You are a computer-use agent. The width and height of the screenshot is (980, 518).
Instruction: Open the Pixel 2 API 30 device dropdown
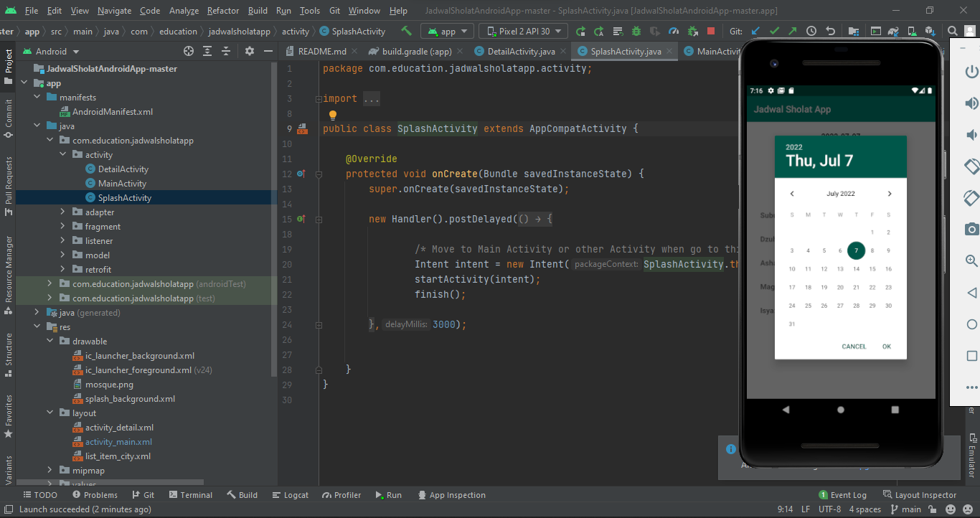pyautogui.click(x=523, y=32)
